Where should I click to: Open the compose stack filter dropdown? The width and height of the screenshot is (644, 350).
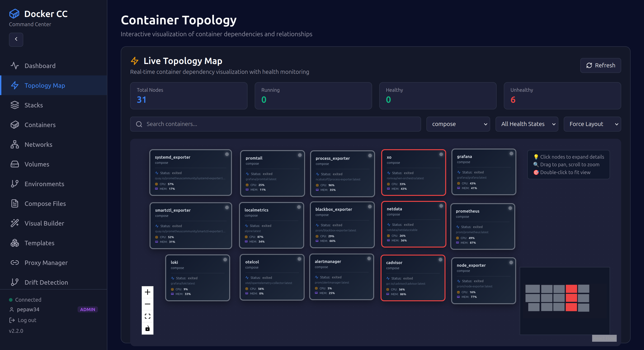click(x=458, y=124)
